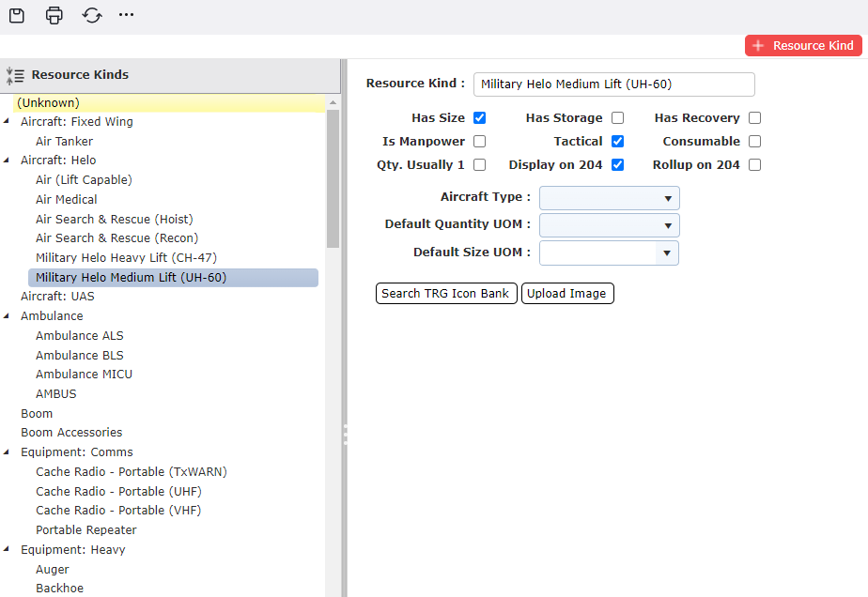Click the save icon in the toolbar

click(x=17, y=16)
